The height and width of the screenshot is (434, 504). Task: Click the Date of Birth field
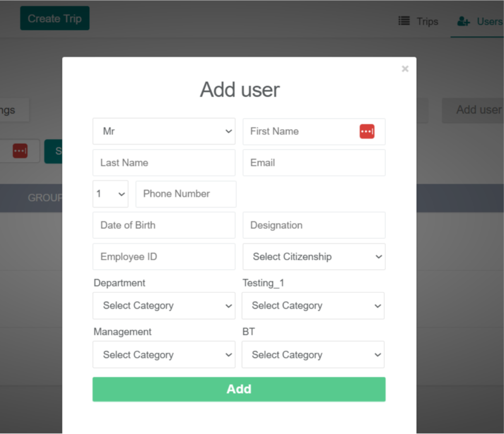tap(164, 225)
